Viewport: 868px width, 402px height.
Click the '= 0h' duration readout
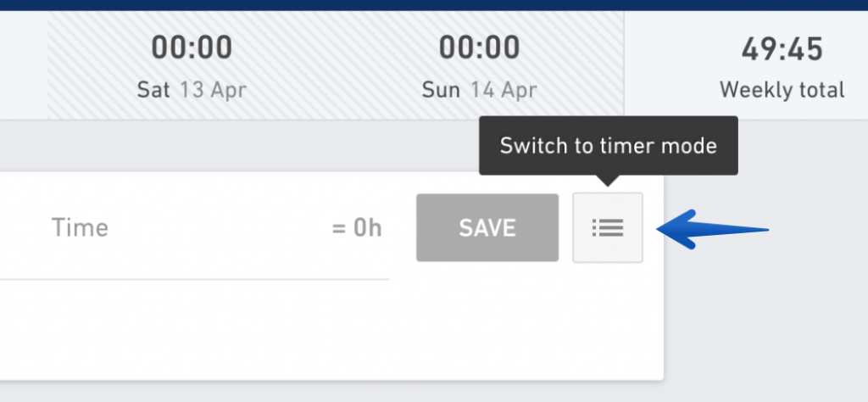pos(357,228)
